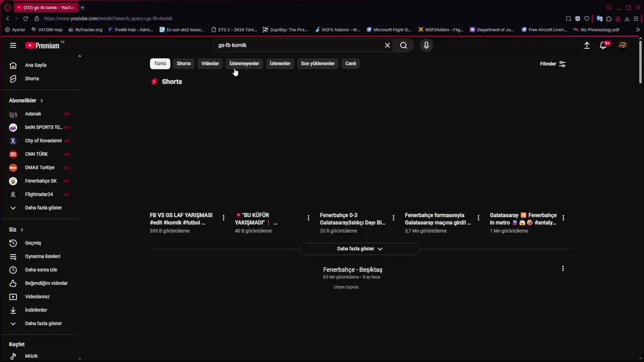Image resolution: width=644 pixels, height=362 pixels.
Task: Open the upload/create video icon
Action: [x=587, y=45]
